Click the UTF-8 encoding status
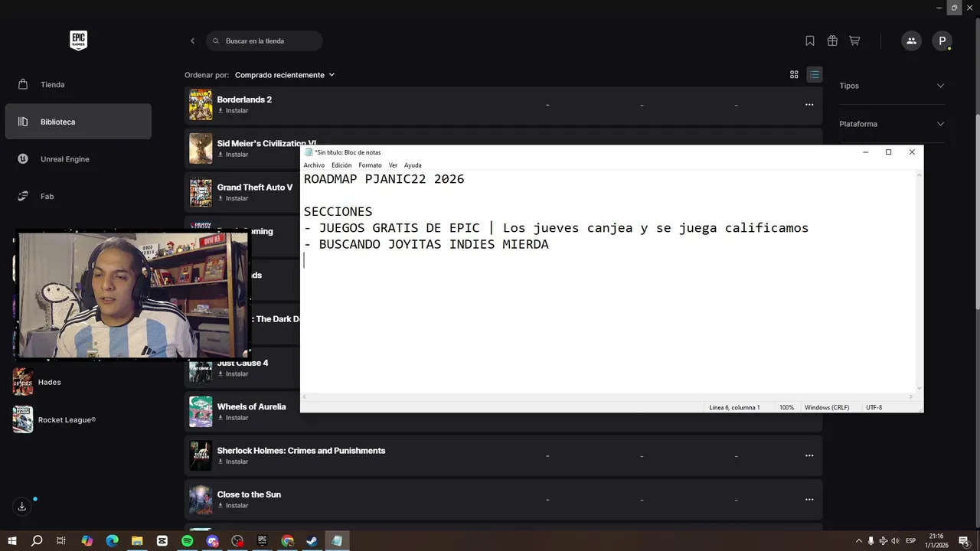This screenshot has width=980, height=551. pyautogui.click(x=874, y=407)
